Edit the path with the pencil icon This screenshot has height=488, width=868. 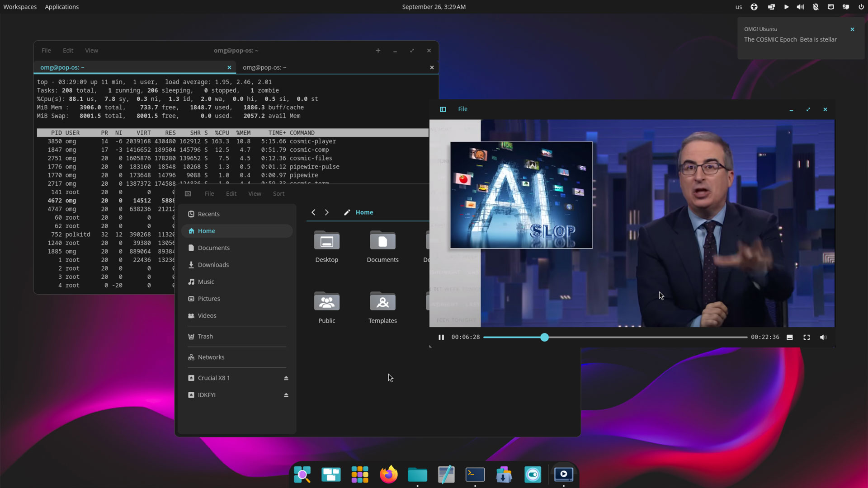347,212
